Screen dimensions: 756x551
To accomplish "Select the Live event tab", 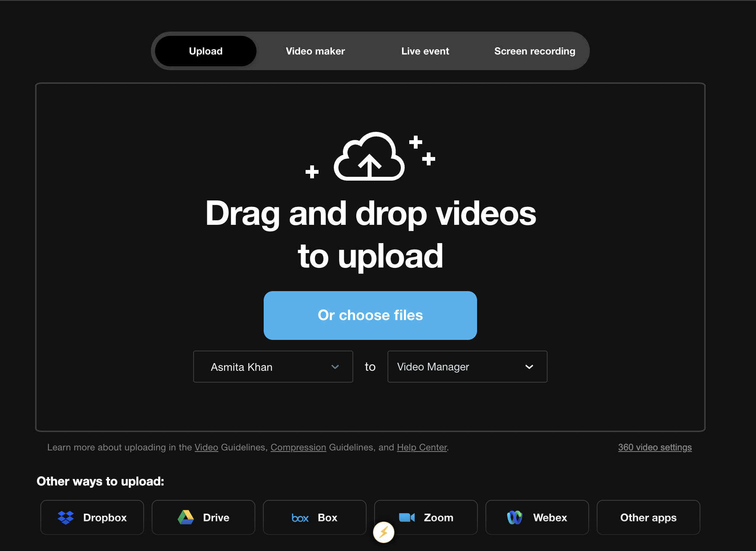I will [424, 51].
